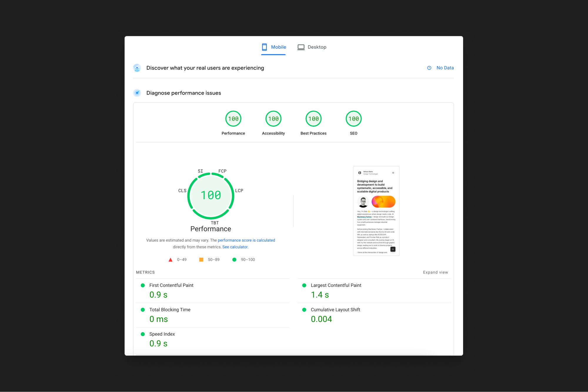Click the small Performance score circle
The image size is (588, 392).
coord(233,119)
